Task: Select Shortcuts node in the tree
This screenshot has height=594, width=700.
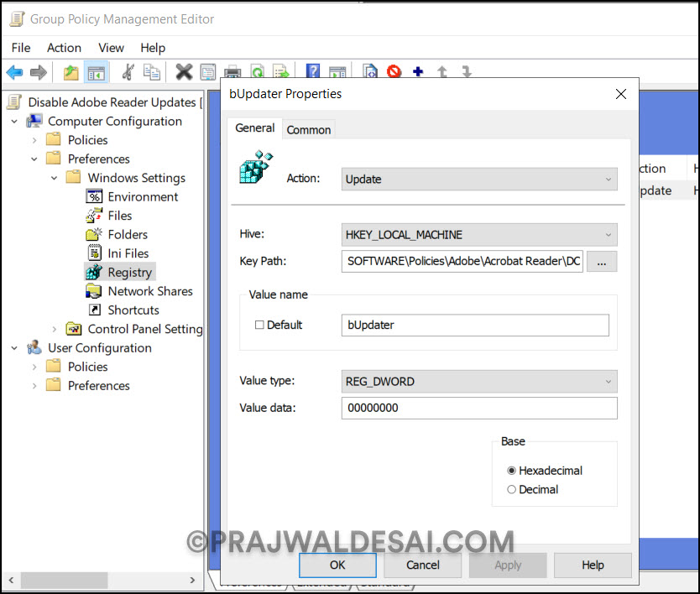Action: 133,310
